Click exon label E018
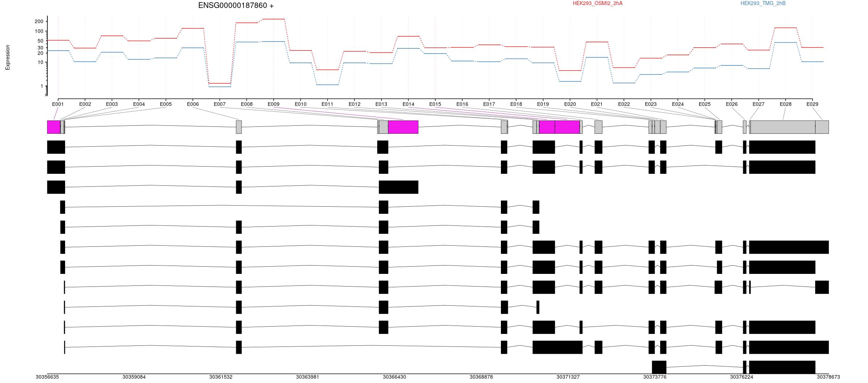868x383 pixels. [x=516, y=104]
